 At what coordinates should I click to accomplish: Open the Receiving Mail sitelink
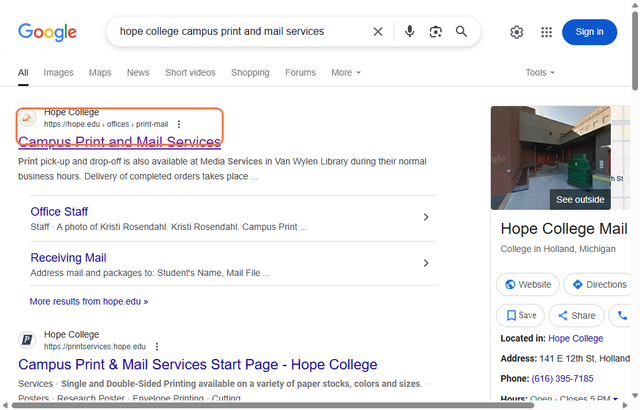point(68,258)
